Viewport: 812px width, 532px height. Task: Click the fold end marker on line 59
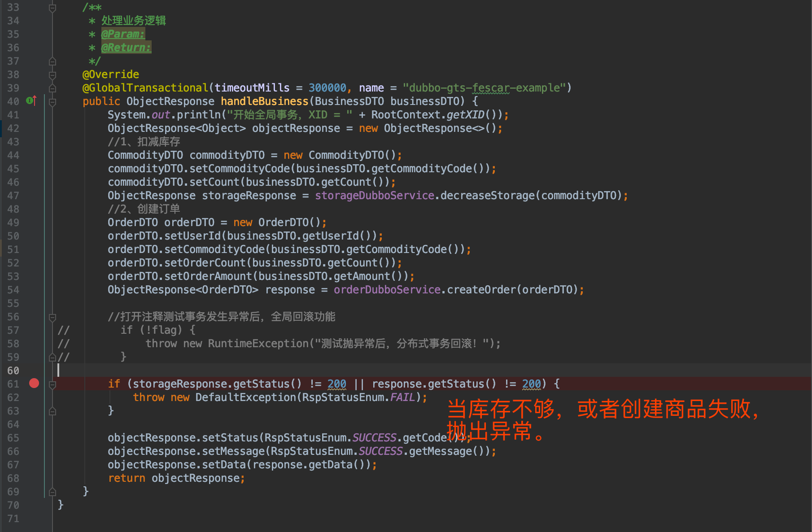tap(52, 358)
